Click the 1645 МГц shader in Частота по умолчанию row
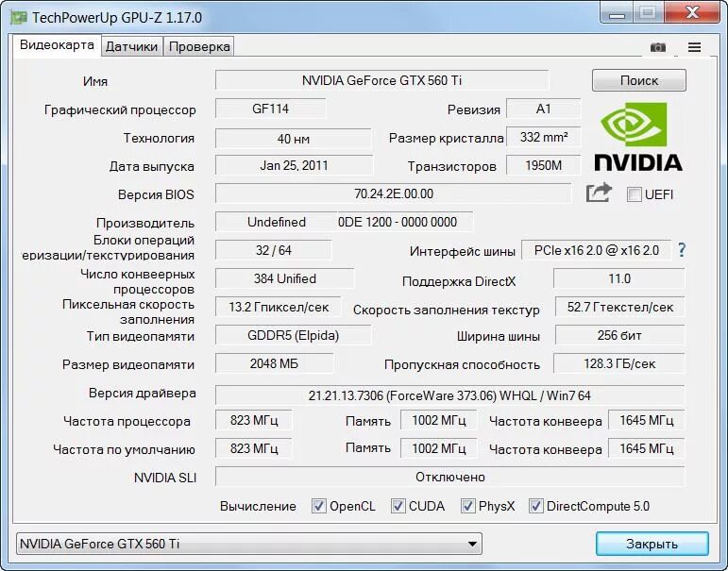Screen dimensions: 728x571 (646, 448)
